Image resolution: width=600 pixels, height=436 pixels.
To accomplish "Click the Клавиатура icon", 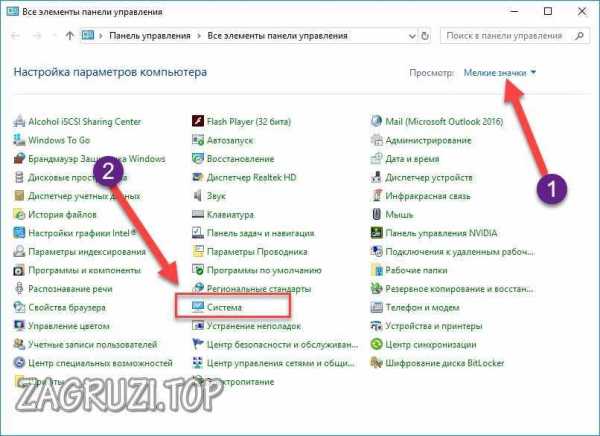I will click(x=198, y=214).
